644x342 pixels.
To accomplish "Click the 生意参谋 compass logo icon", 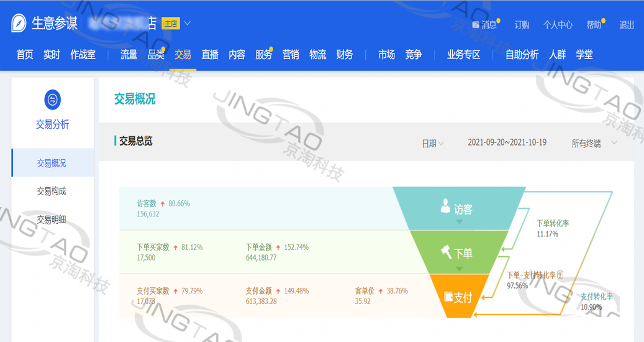I will tap(19, 24).
